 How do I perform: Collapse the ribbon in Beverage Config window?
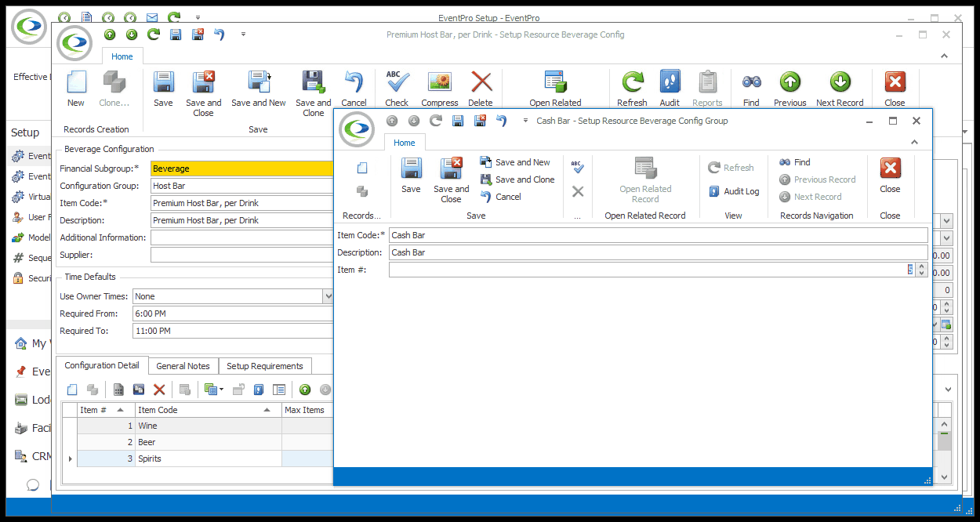tap(944, 56)
